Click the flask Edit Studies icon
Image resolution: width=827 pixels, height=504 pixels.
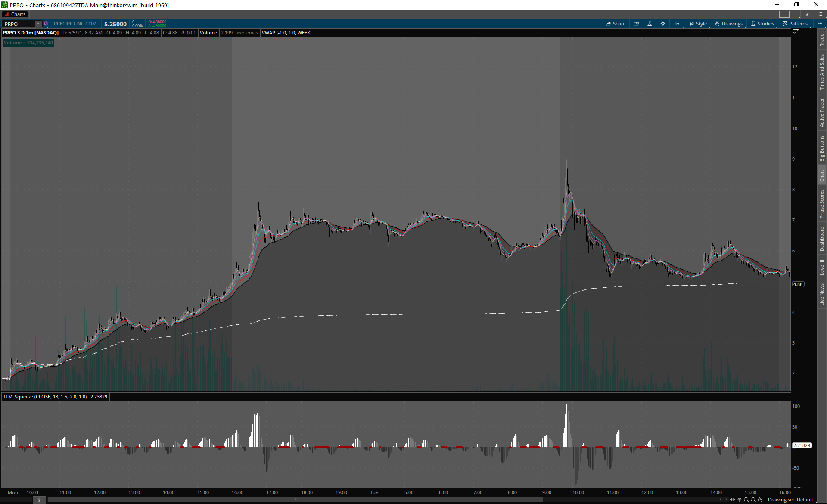[650, 24]
